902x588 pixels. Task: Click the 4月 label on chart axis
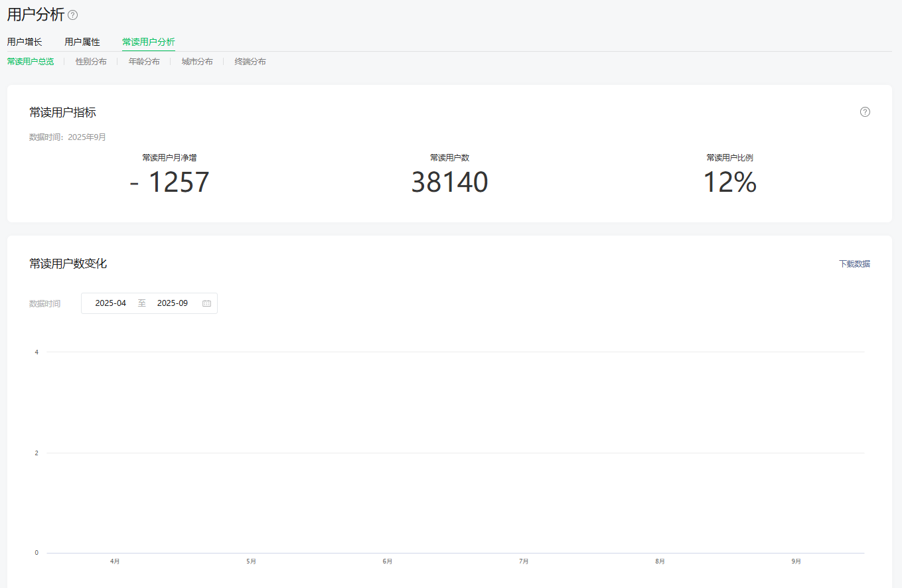pyautogui.click(x=115, y=561)
